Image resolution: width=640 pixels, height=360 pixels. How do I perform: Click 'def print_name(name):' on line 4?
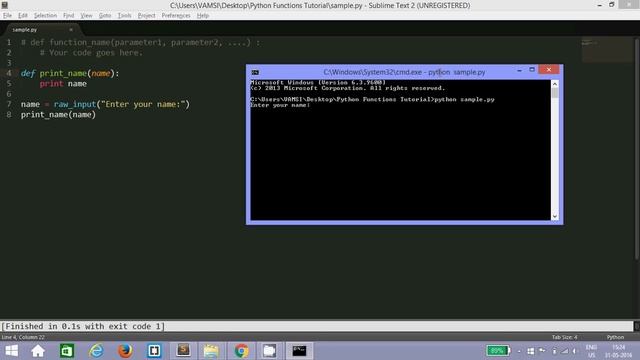[70, 73]
